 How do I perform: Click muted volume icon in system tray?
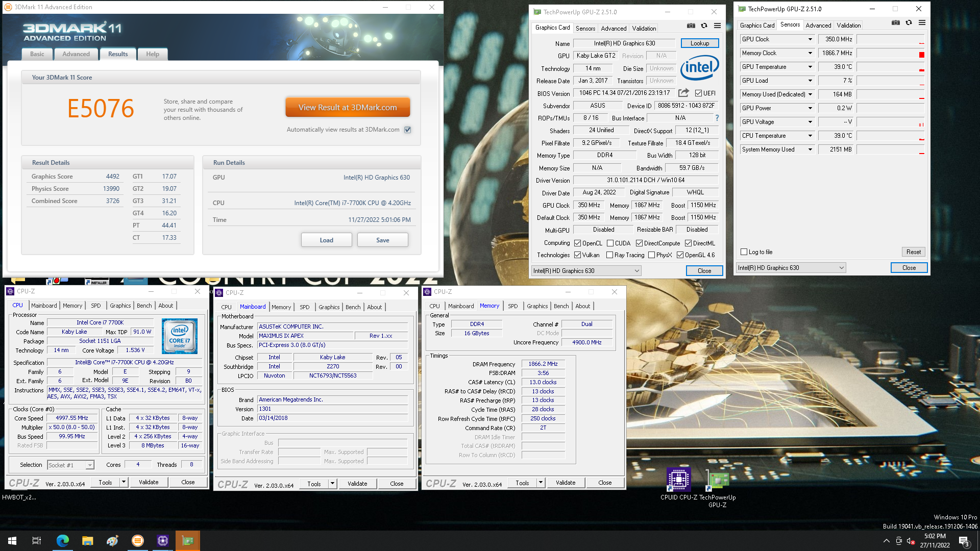(911, 541)
